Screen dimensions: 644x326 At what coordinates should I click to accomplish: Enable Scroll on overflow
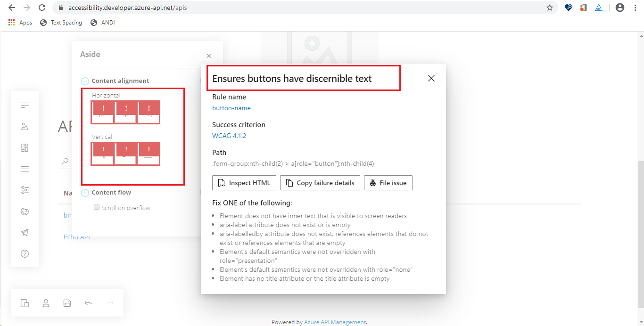click(x=96, y=207)
